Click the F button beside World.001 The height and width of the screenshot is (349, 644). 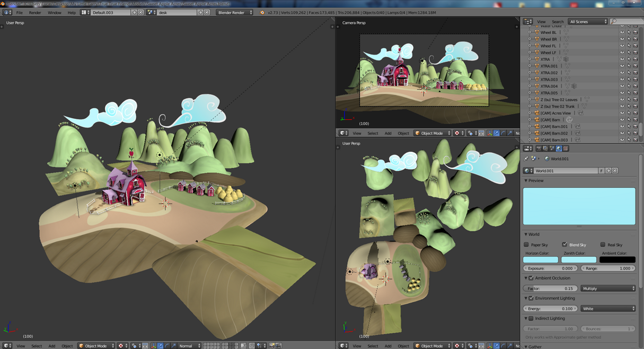tap(602, 170)
